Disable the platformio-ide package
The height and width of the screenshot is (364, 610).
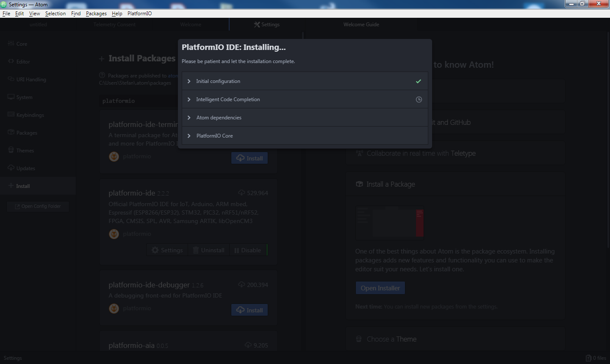[x=248, y=250]
